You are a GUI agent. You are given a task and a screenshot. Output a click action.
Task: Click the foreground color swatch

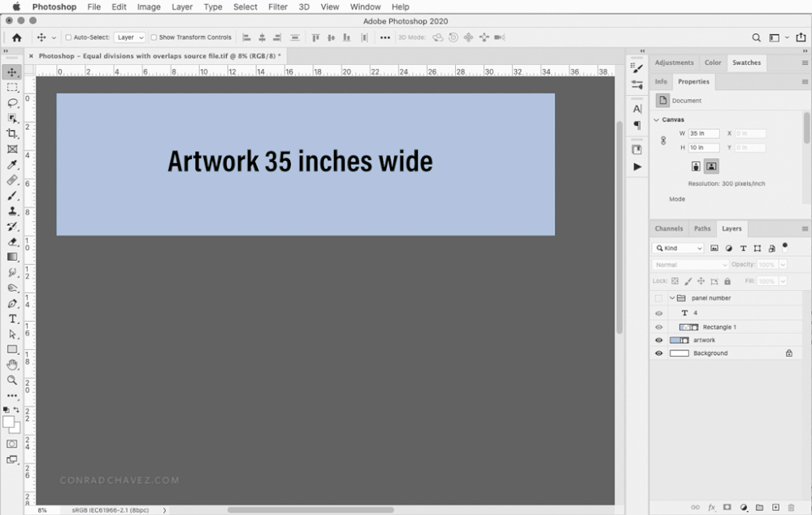(x=8, y=422)
